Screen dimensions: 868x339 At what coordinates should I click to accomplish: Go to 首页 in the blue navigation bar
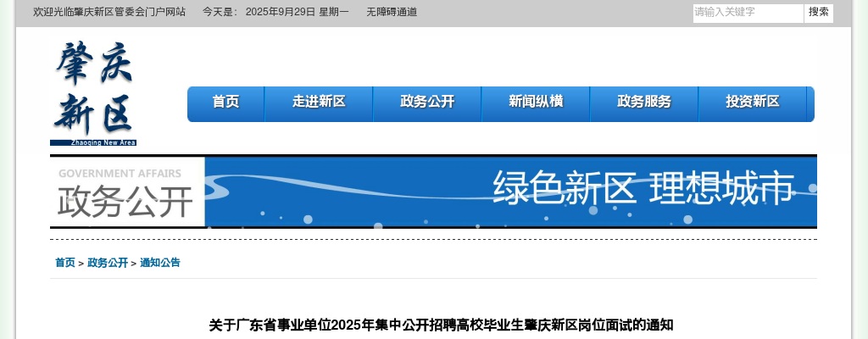point(225,103)
